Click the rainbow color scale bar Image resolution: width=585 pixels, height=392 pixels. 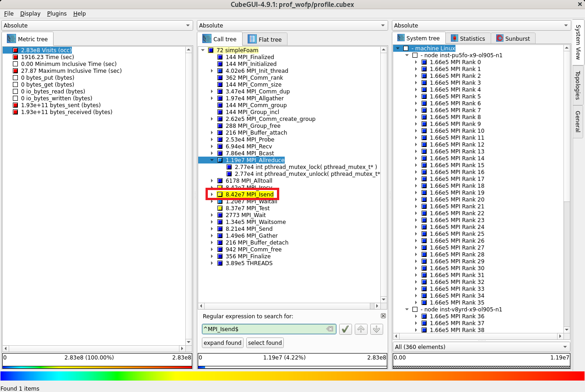click(x=292, y=376)
